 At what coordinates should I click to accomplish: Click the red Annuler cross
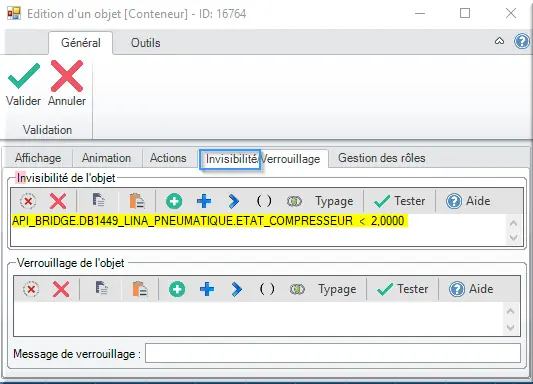[x=67, y=76]
